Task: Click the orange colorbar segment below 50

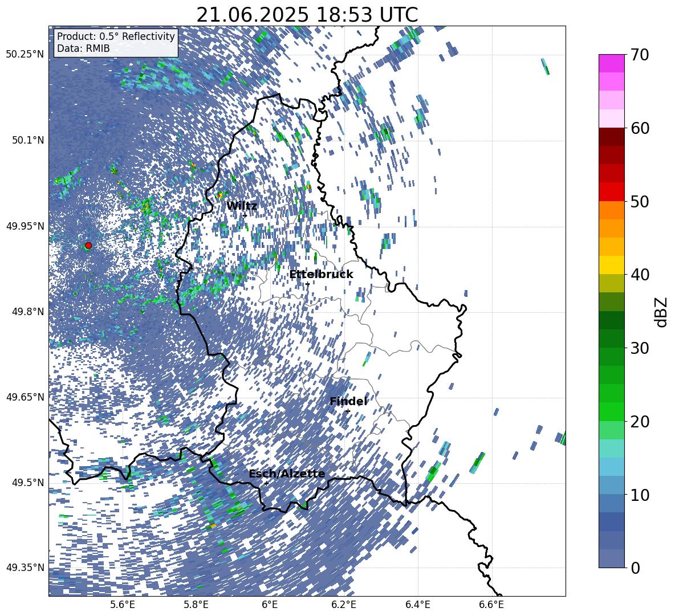Action: (x=611, y=210)
